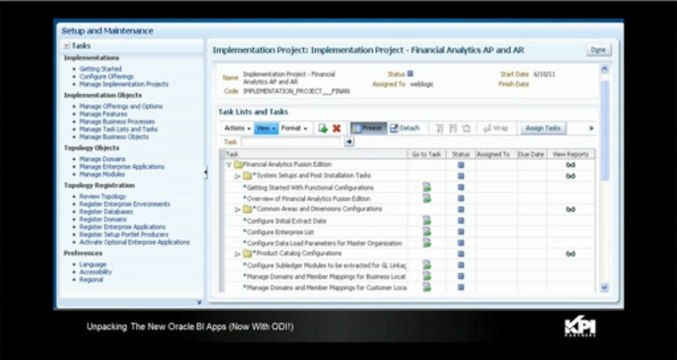Click status icon for Financial Analytics Fusion Edition row
The width and height of the screenshot is (677, 360).
pos(461,164)
